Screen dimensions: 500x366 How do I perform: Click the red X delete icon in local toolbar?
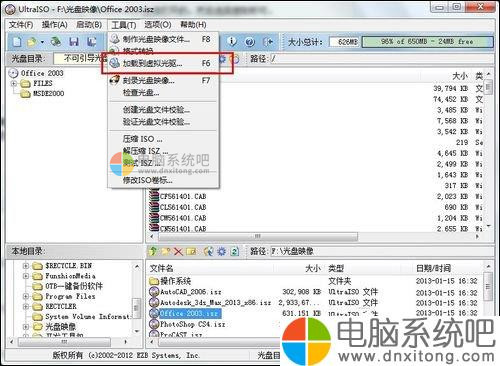[178, 252]
